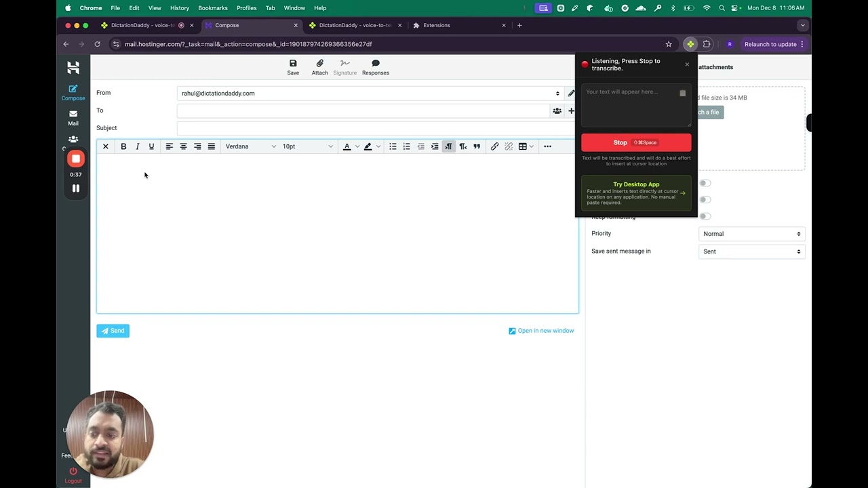Add contacts using the people icon
The image size is (868, 488).
pos(557,110)
